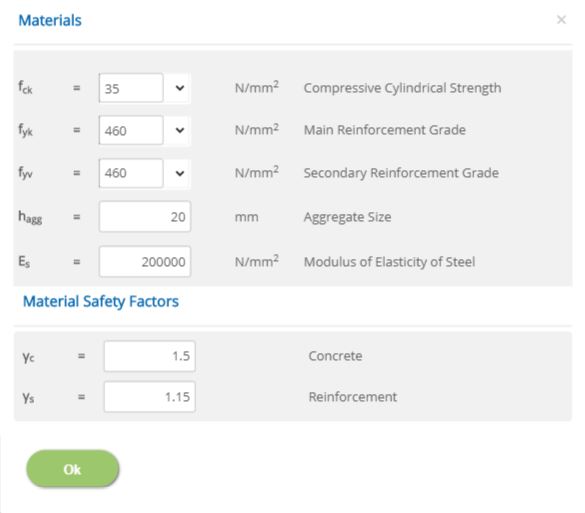Close the Materials dialog with X icon

[x=561, y=20]
